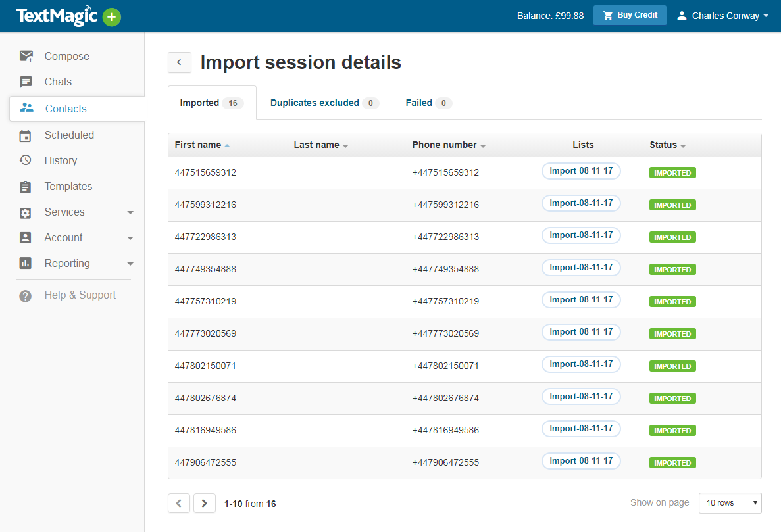
Task: Expand the Account submenu arrow
Action: (x=130, y=238)
